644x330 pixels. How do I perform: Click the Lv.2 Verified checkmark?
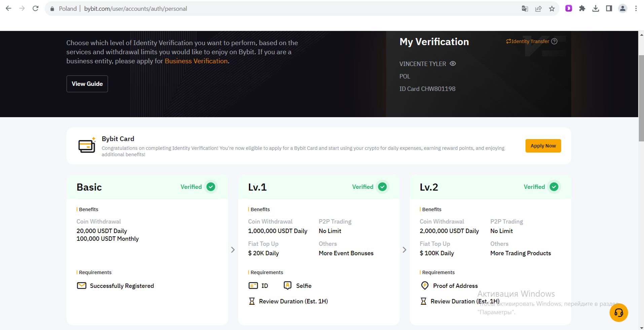(554, 187)
